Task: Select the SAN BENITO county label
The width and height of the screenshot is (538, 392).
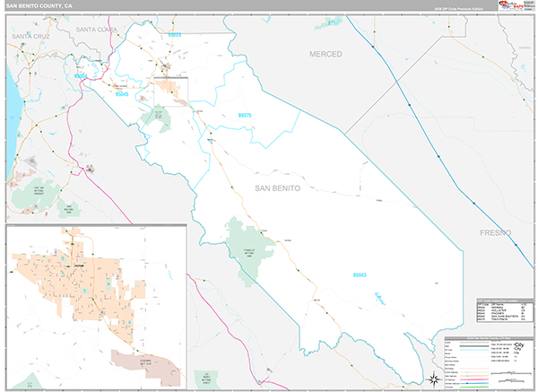Action: (x=279, y=188)
